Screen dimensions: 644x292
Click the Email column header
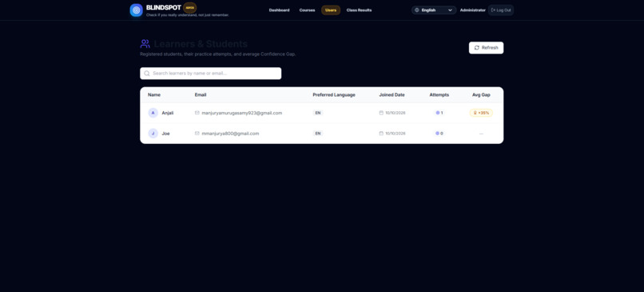tap(201, 94)
